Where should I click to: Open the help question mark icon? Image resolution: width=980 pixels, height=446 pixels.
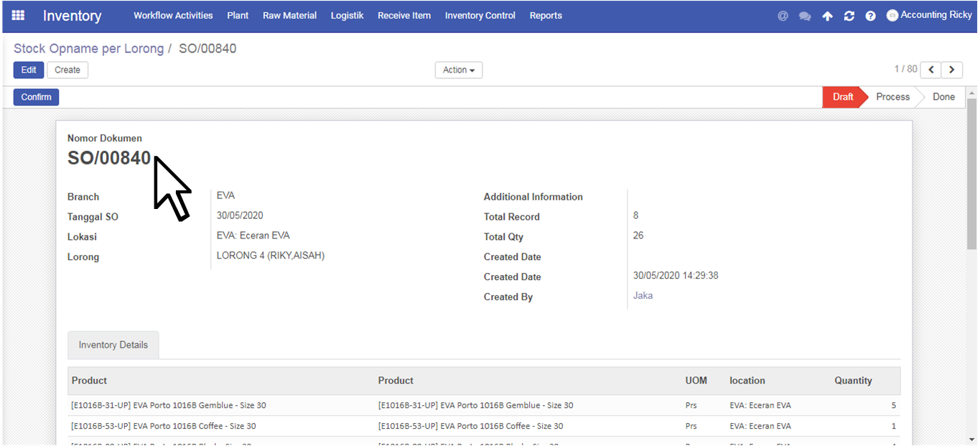[x=870, y=16]
